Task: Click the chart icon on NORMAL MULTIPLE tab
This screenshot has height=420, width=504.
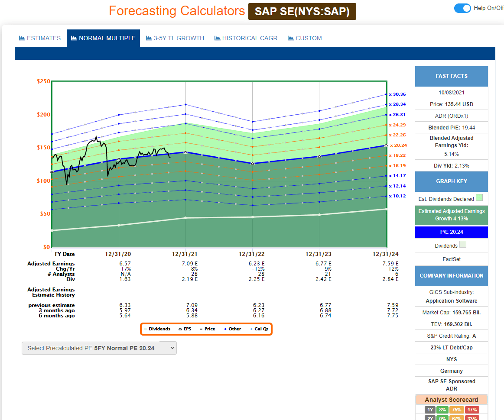Action: point(75,38)
